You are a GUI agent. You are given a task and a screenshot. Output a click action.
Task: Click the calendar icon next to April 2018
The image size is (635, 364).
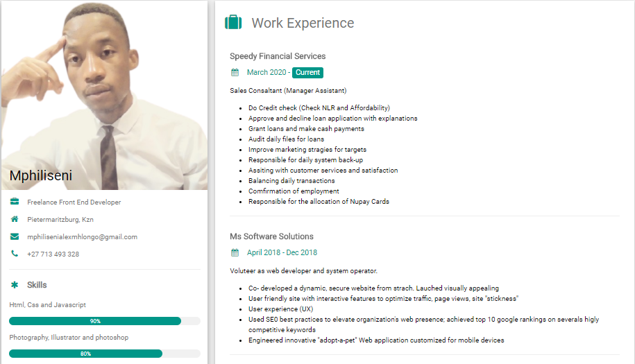pos(235,253)
